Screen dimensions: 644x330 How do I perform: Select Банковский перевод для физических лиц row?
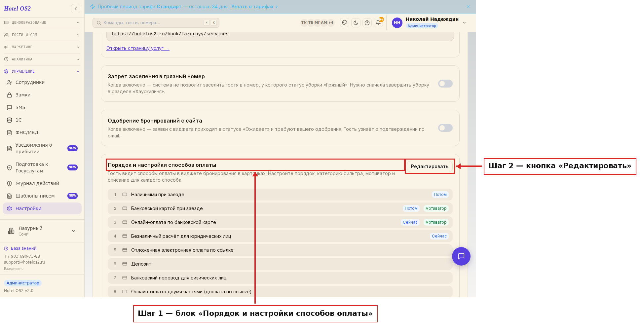tap(280, 278)
